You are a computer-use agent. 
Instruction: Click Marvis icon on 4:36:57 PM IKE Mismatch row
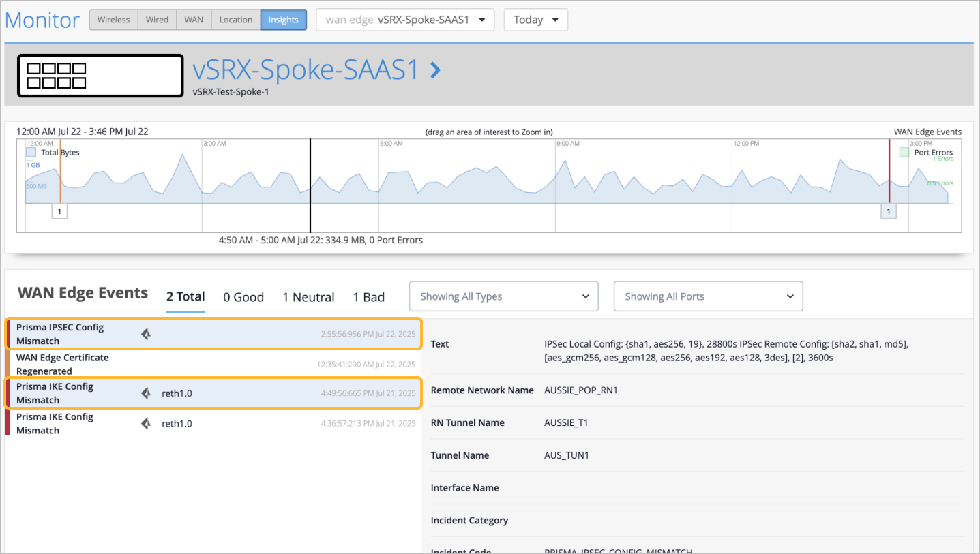pyautogui.click(x=146, y=423)
